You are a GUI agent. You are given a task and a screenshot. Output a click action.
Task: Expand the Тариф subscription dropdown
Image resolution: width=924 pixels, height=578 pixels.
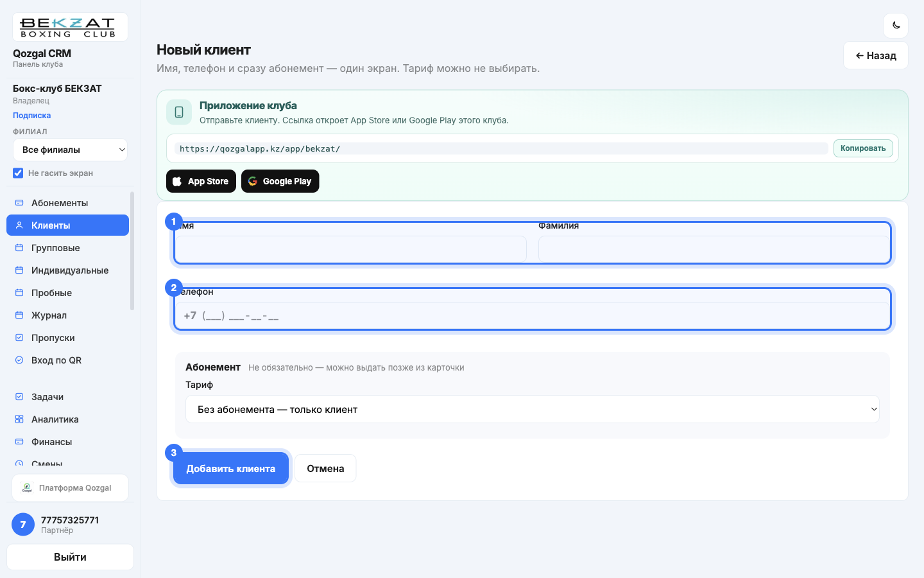pos(533,409)
